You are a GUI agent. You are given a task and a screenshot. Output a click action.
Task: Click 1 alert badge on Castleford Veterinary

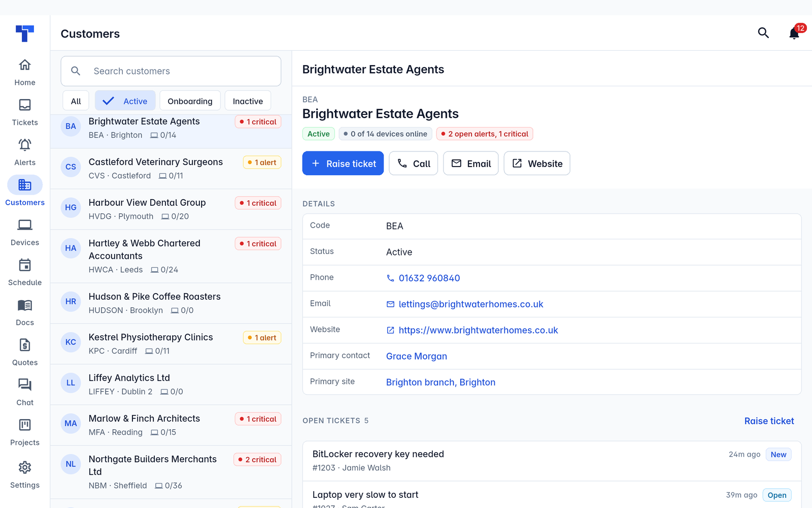(262, 163)
